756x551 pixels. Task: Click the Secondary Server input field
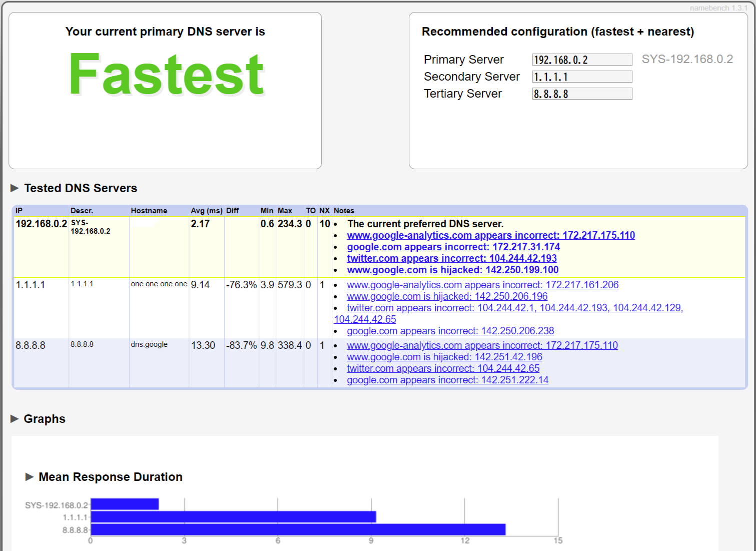581,77
